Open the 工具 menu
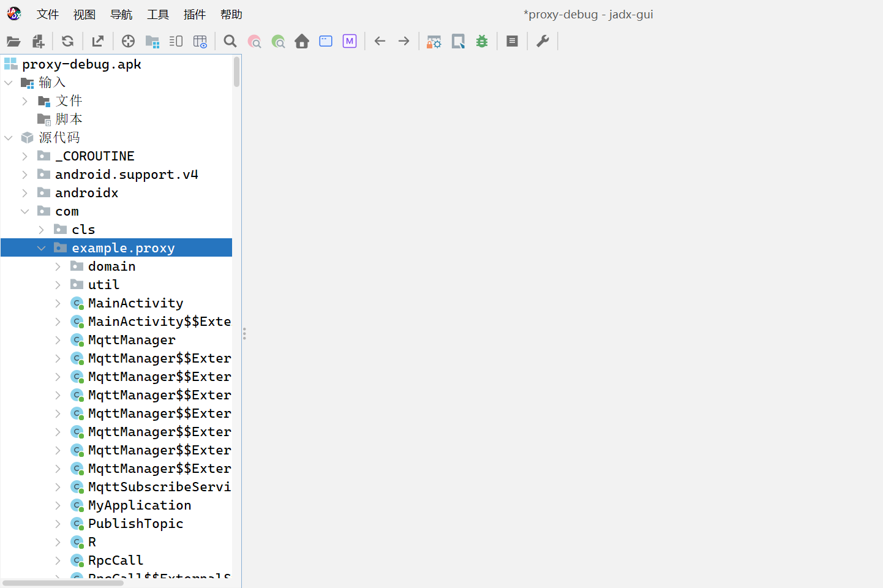This screenshot has width=883, height=588. point(158,15)
